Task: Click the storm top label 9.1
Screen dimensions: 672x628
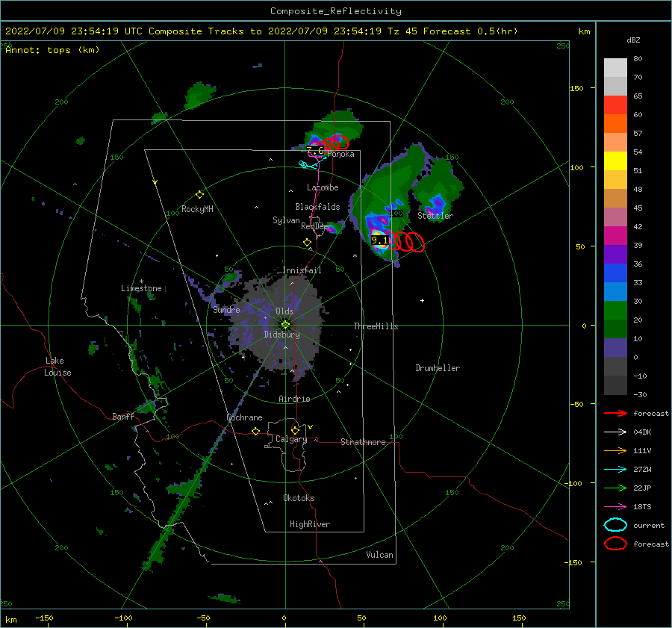Action: coord(379,240)
